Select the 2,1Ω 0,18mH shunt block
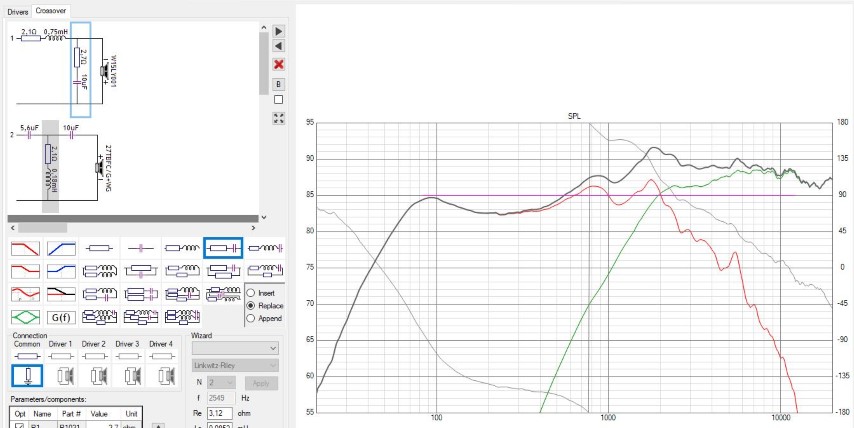854x428 pixels. coord(51,167)
